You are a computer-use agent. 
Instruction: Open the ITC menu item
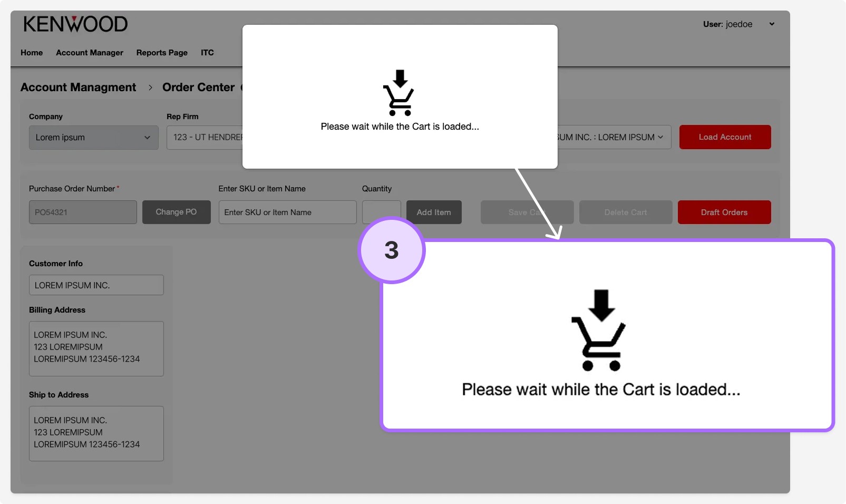[x=207, y=53]
